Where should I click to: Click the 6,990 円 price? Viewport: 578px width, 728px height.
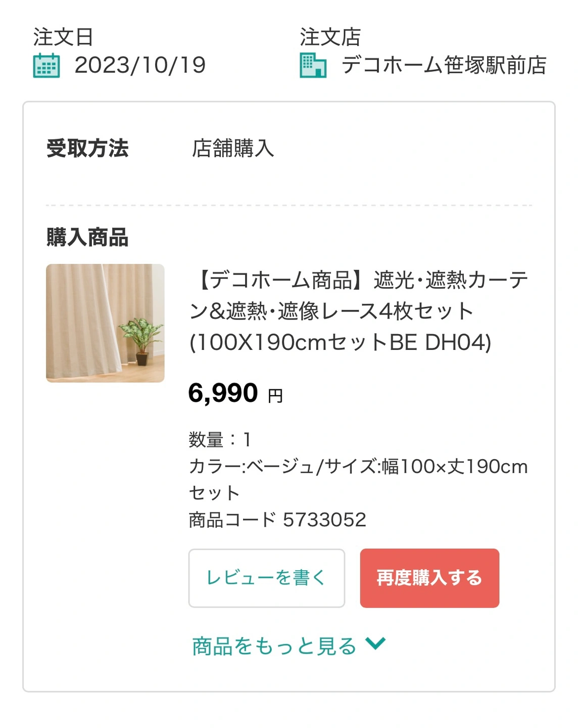pyautogui.click(x=235, y=393)
